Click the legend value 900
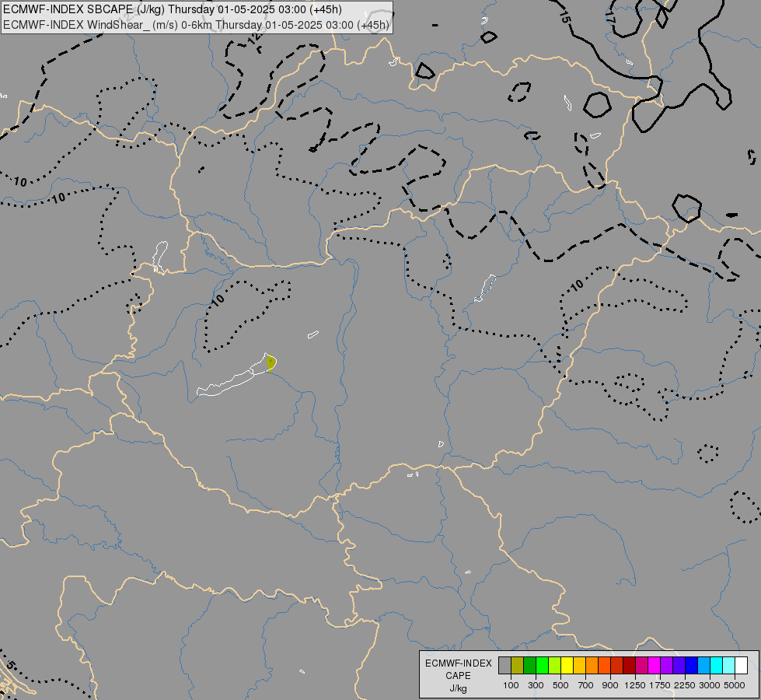This screenshot has height=700, width=761. pos(610,685)
